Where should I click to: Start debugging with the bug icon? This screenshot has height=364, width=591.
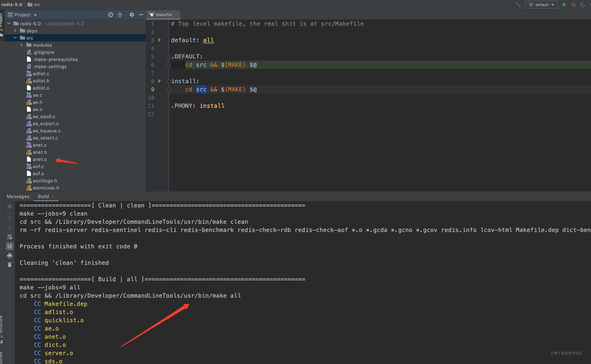point(573,4)
